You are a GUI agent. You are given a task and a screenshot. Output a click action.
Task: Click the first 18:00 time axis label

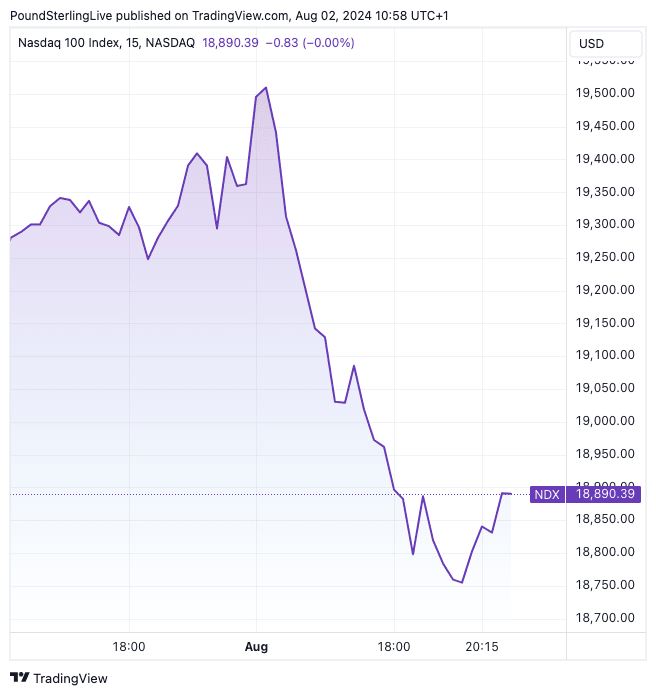point(130,647)
